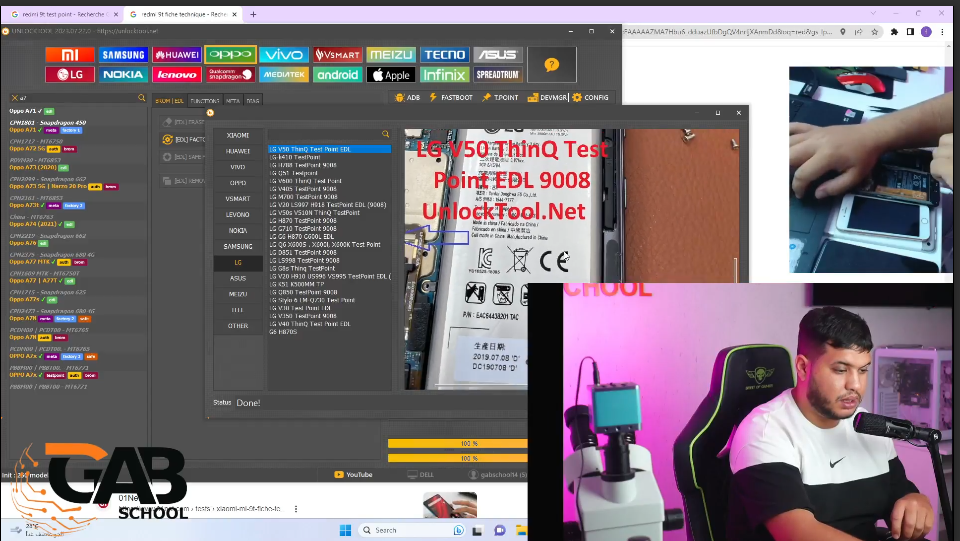The height and width of the screenshot is (541, 960).
Task: Select the ASUS brand logo
Action: point(498,55)
